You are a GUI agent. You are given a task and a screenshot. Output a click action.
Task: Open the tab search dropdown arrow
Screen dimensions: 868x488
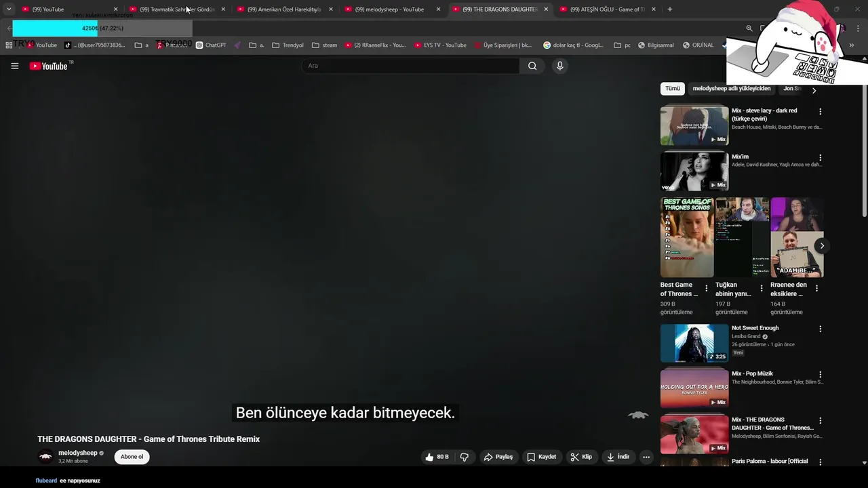tap(9, 9)
